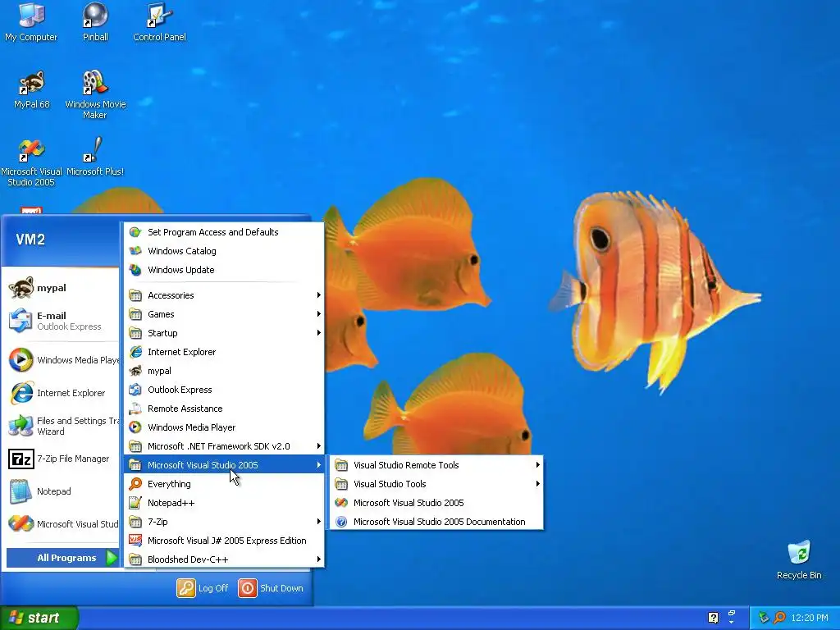Open Remote Assistance
840x630 pixels.
(x=224, y=409)
